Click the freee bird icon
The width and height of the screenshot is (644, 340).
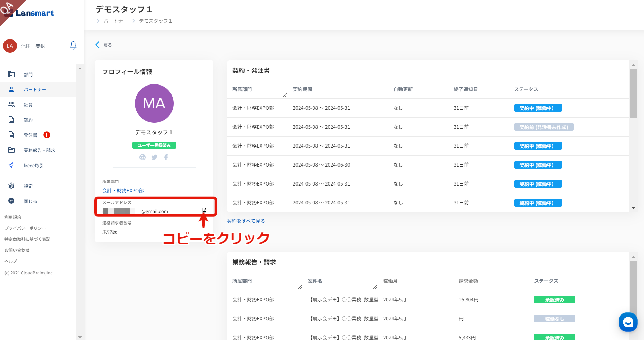tap(11, 165)
